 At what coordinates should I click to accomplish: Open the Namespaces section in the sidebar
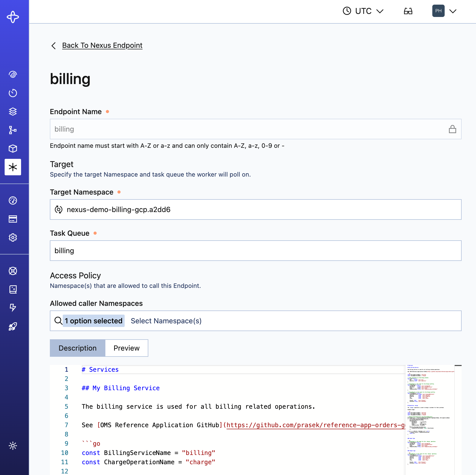13,75
